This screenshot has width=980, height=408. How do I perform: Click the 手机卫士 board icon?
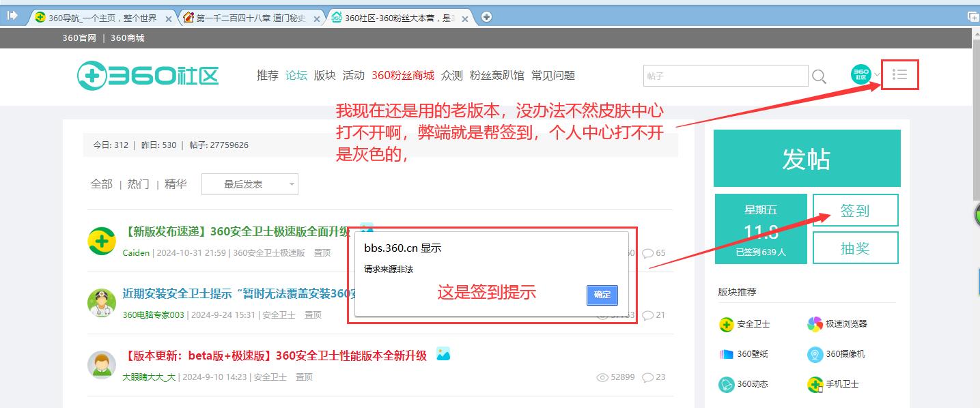pyautogui.click(x=815, y=384)
